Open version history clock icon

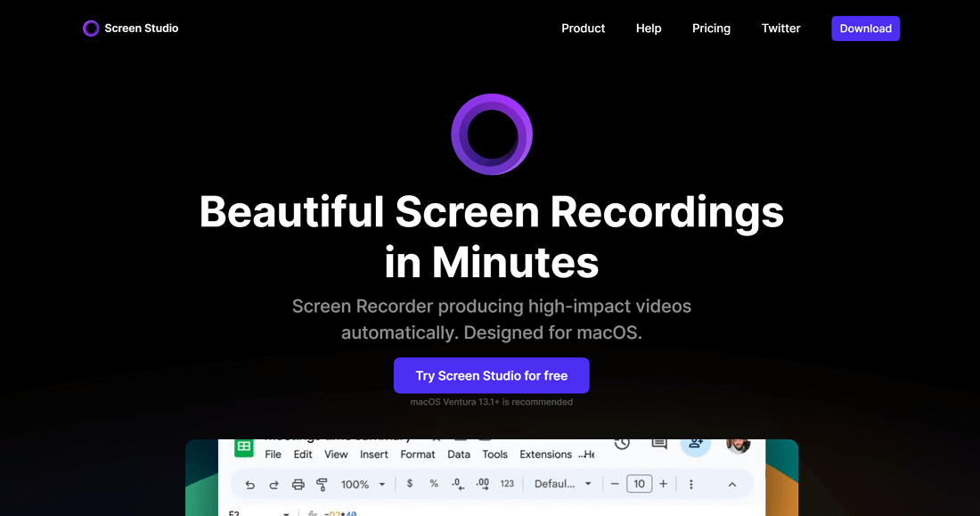622,444
